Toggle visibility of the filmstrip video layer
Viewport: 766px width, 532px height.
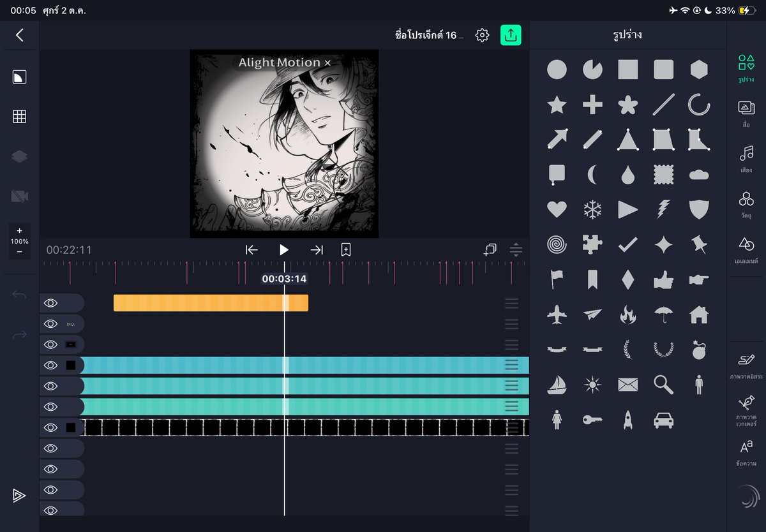click(x=51, y=427)
